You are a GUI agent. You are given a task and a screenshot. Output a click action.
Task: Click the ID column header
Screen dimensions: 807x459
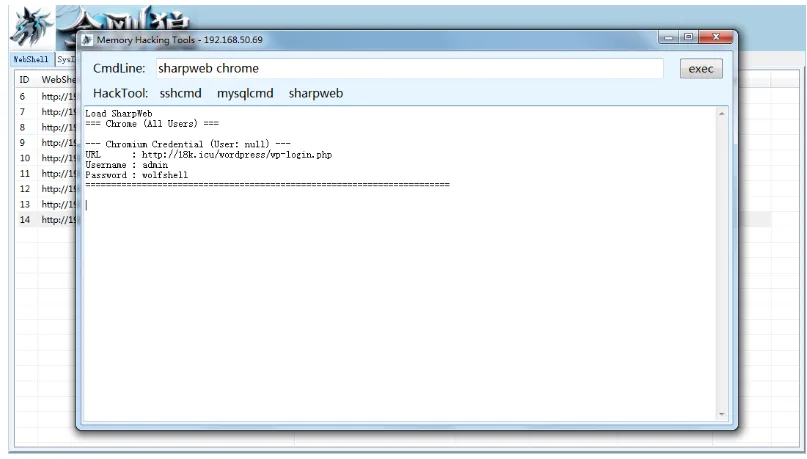[x=24, y=80]
